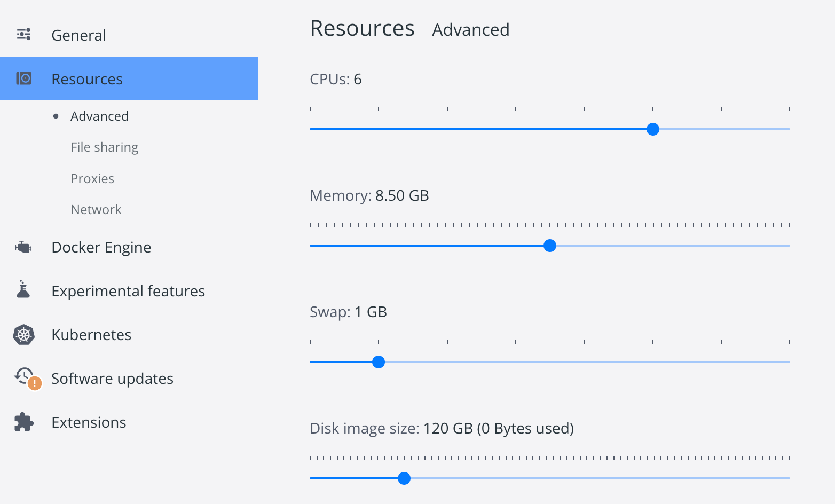Click the Kubernetes helm wheel icon
835x504 pixels.
(23, 335)
